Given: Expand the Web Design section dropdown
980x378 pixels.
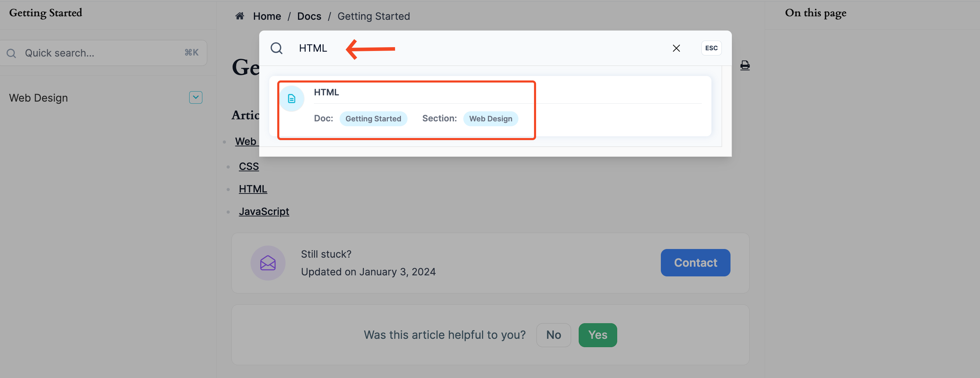Looking at the screenshot, I should click(195, 97).
